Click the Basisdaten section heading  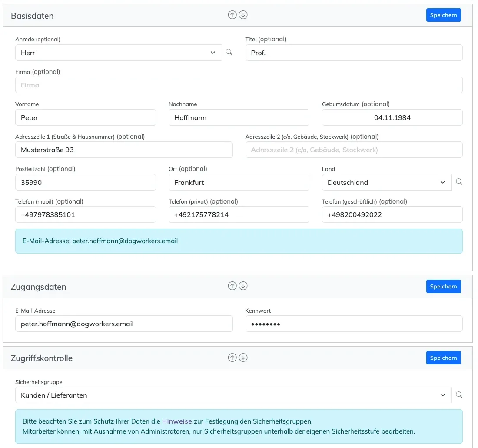(32, 16)
